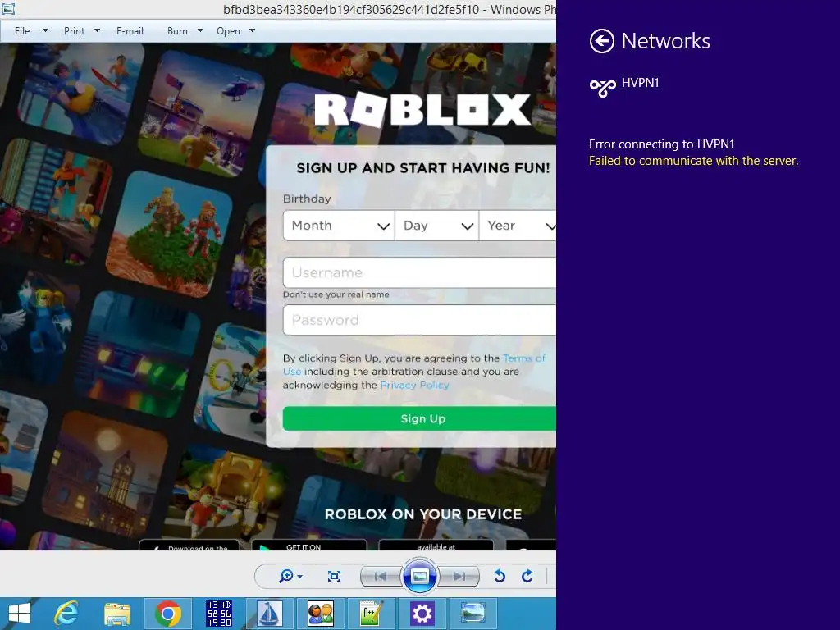Click the Password input field
The width and height of the screenshot is (840, 630).
[419, 320]
